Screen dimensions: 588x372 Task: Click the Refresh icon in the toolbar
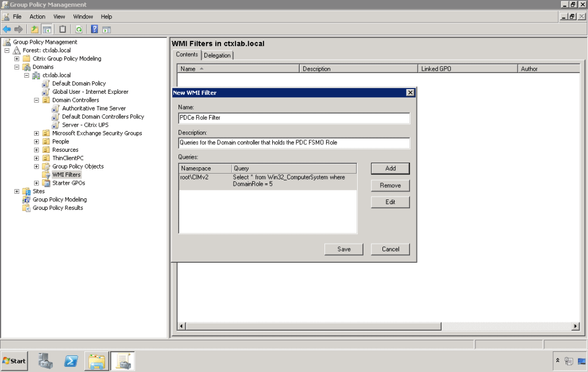click(78, 29)
